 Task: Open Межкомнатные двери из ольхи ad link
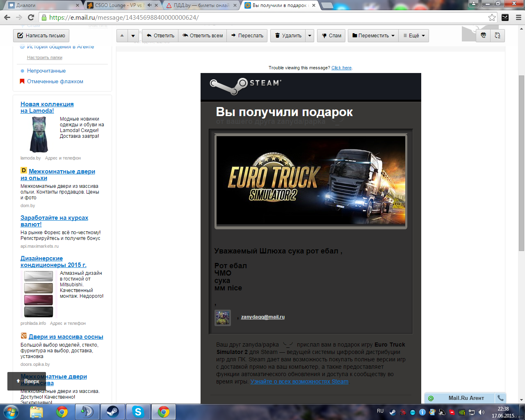click(x=58, y=175)
